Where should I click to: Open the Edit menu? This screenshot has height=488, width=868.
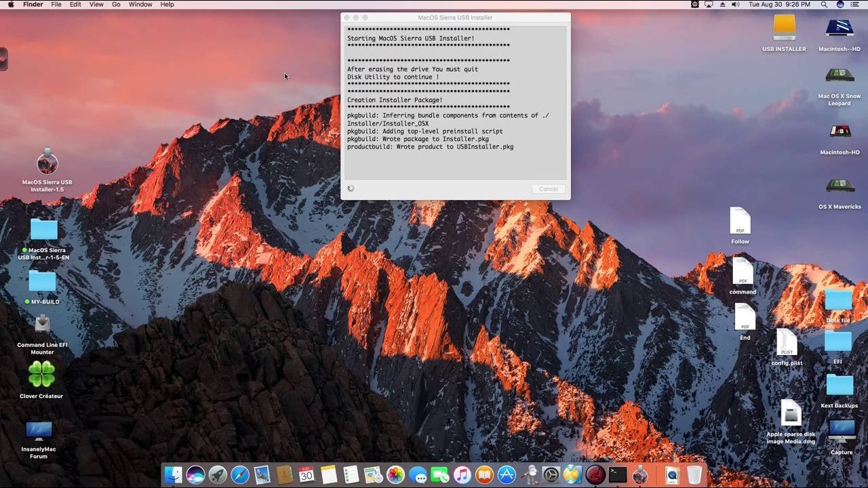[x=75, y=4]
